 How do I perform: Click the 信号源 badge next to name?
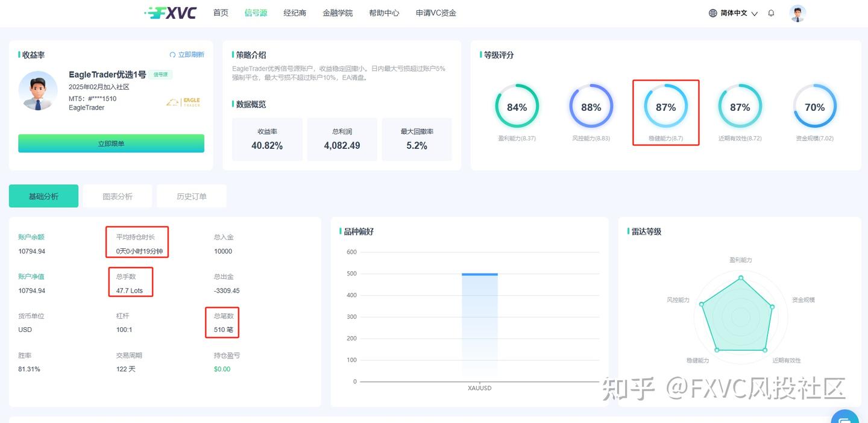point(161,75)
